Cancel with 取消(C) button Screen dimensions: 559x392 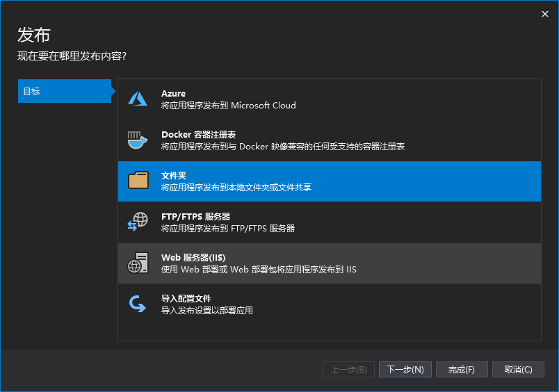coord(519,370)
